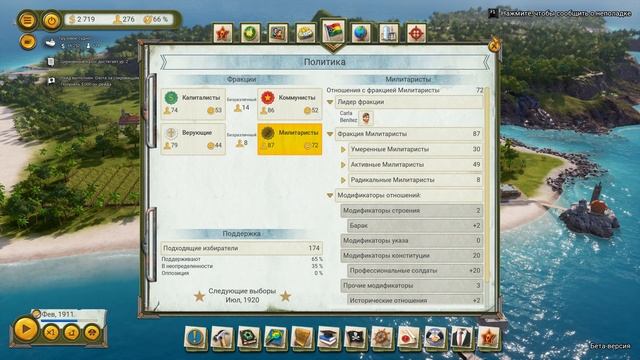Collapse the Фракция Милитаристы section
Viewport: 640px width, 360px height.
pos(330,134)
